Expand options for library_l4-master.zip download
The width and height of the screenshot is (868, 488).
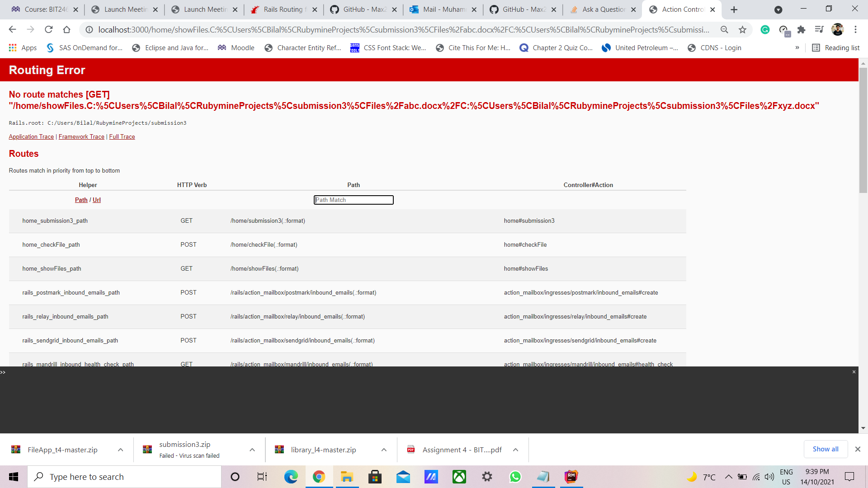click(384, 450)
